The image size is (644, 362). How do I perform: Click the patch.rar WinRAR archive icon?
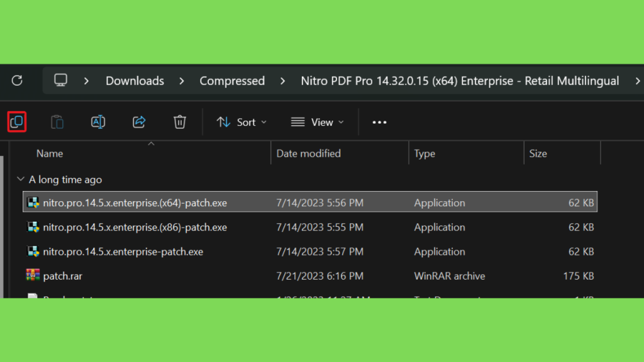click(x=33, y=275)
